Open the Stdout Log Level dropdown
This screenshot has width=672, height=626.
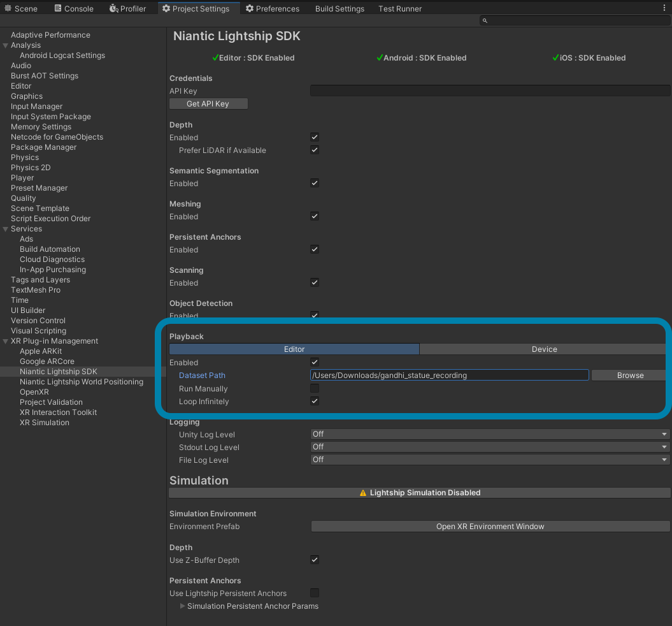tap(490, 447)
